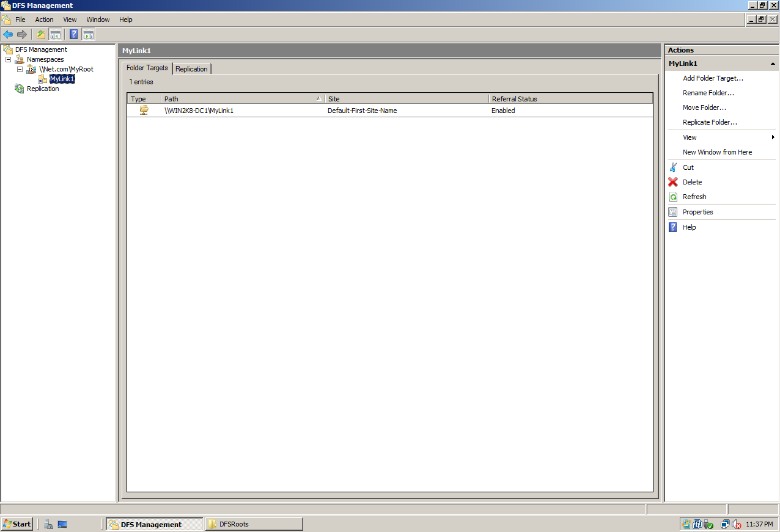Open Properties for MyLink1
Screen dimensions: 780x532
[699, 211]
